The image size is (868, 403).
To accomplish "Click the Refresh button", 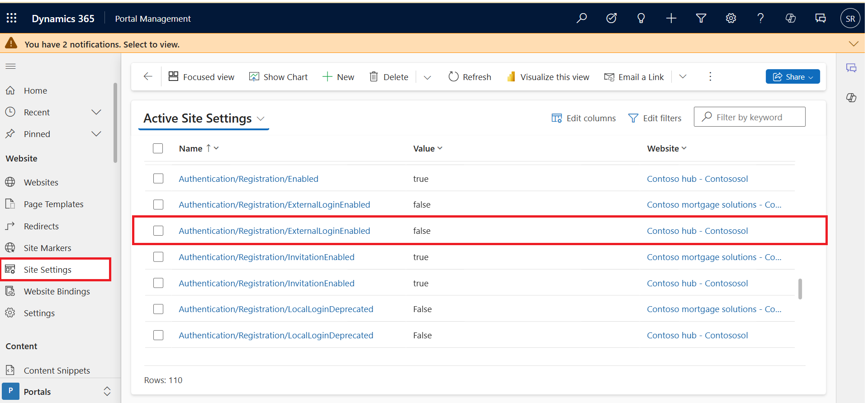I will (x=470, y=77).
